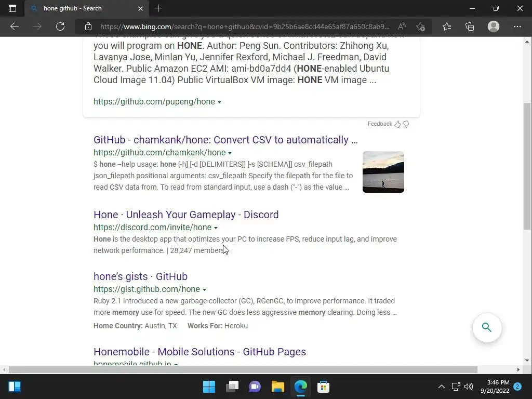The height and width of the screenshot is (399, 532).
Task: Click the floating search magnifier button
Action: 487,327
